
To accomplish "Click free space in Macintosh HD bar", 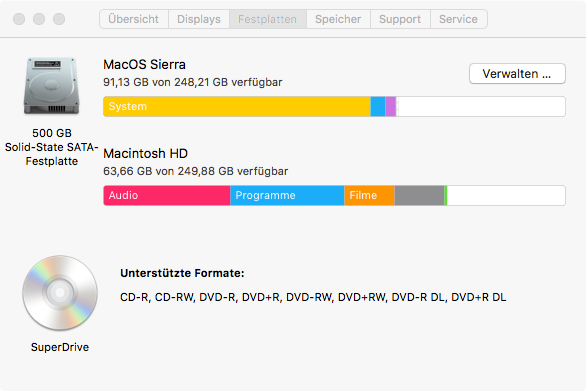I will coord(506,196).
